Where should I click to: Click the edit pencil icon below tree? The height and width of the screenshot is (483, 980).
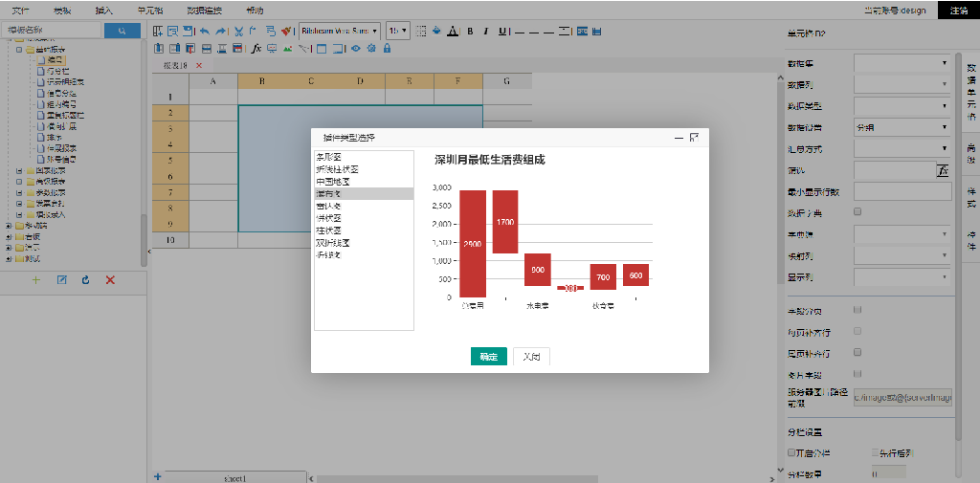(61, 280)
